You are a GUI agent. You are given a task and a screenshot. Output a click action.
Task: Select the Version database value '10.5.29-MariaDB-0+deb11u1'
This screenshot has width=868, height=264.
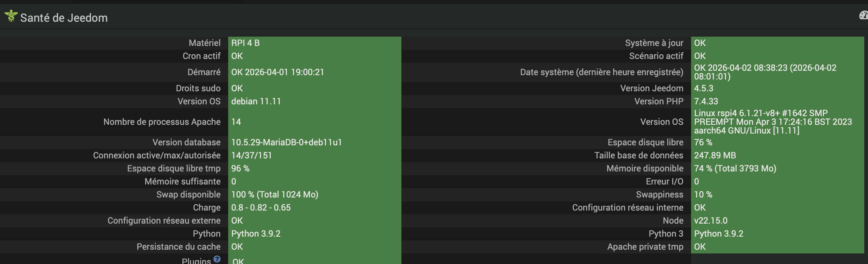pos(287,142)
